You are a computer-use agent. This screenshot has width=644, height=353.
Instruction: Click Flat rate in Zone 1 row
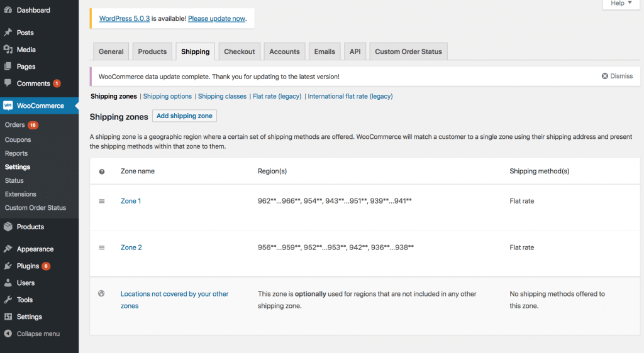click(x=521, y=201)
